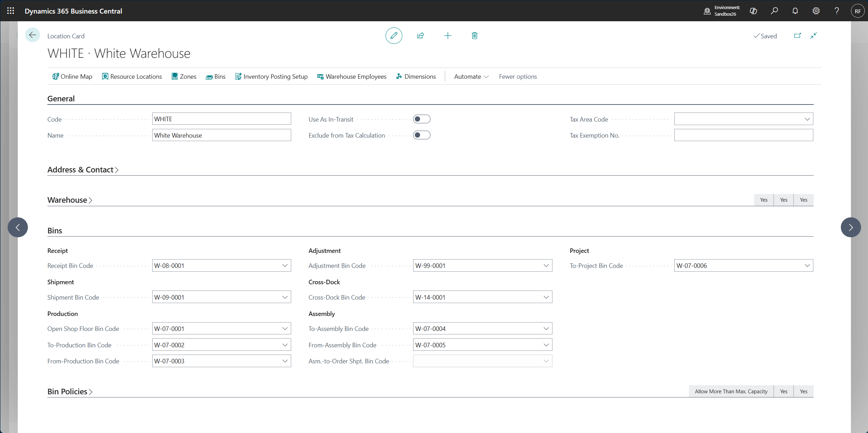Expand the Bin Policies section

[x=70, y=392]
